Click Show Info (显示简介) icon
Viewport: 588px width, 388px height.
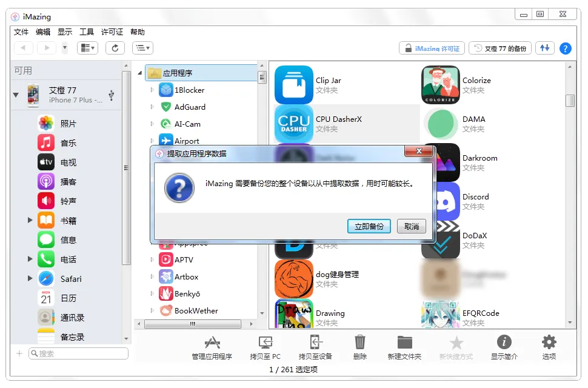(504, 347)
